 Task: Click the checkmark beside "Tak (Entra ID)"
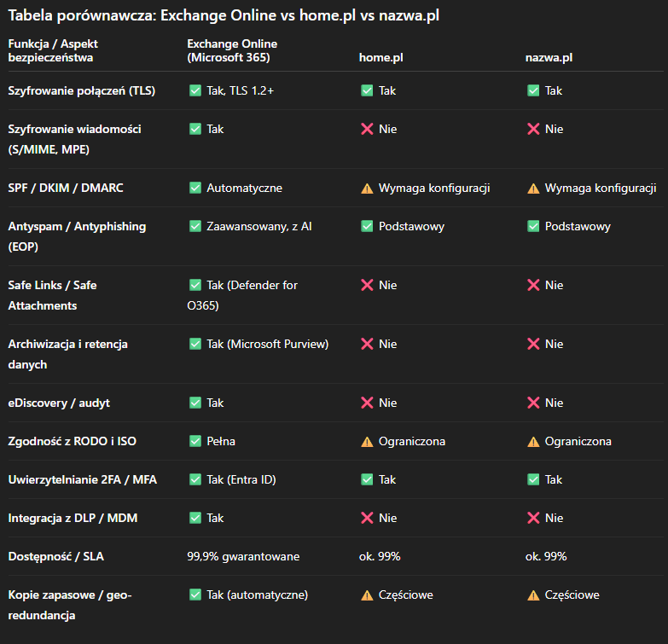pyautogui.click(x=195, y=479)
